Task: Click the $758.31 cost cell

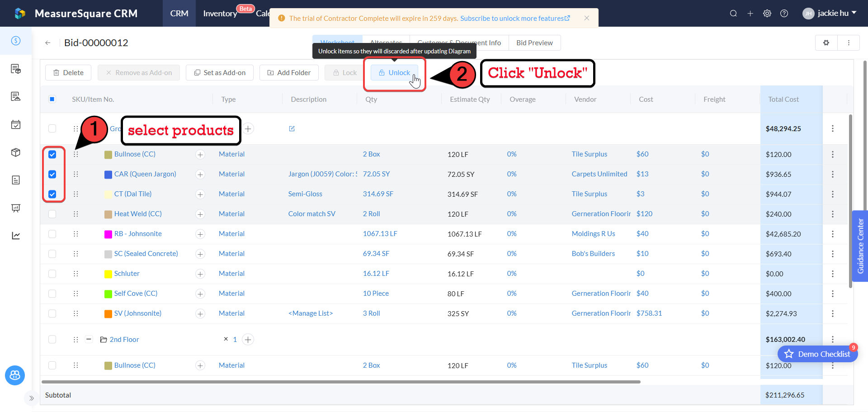Action: (x=649, y=313)
